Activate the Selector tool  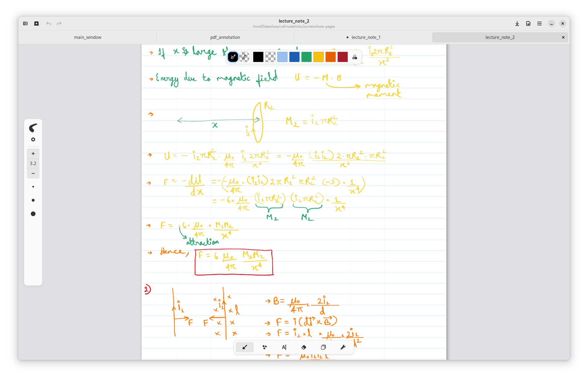pos(323,347)
